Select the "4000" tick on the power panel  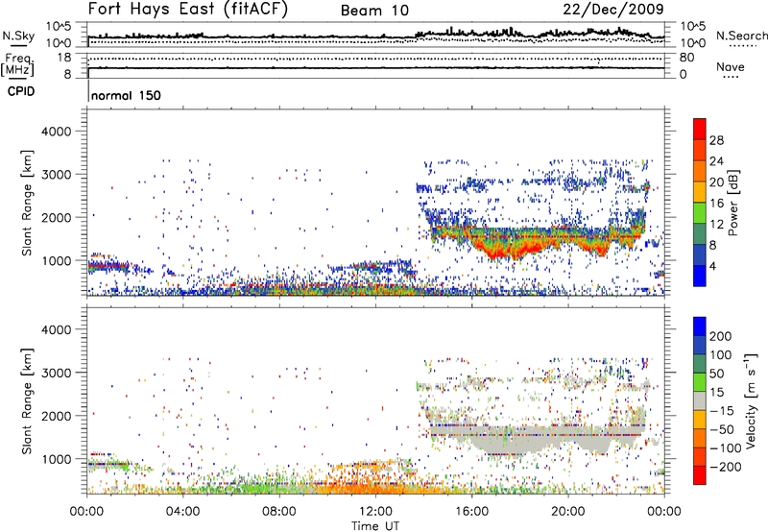click(56, 132)
